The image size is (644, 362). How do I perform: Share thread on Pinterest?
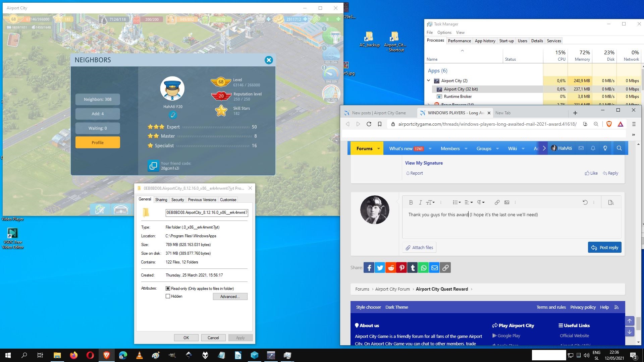point(402,267)
